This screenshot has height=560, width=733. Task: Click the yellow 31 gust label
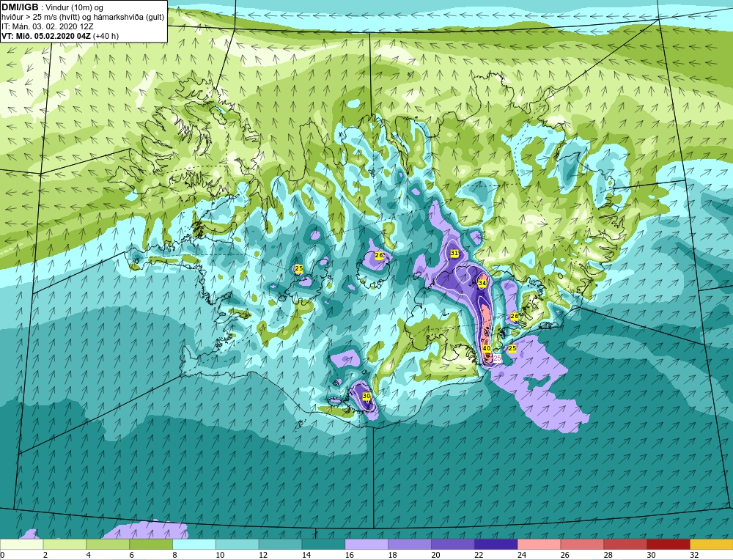[x=454, y=253]
